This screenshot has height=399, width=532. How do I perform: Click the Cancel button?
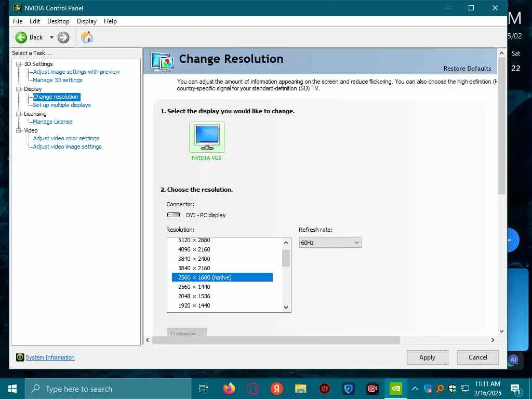click(478, 357)
